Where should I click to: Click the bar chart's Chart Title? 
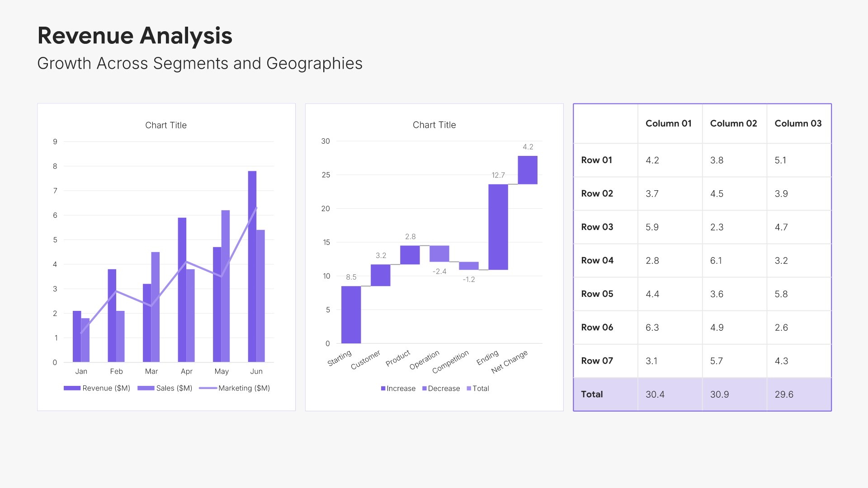click(x=165, y=125)
